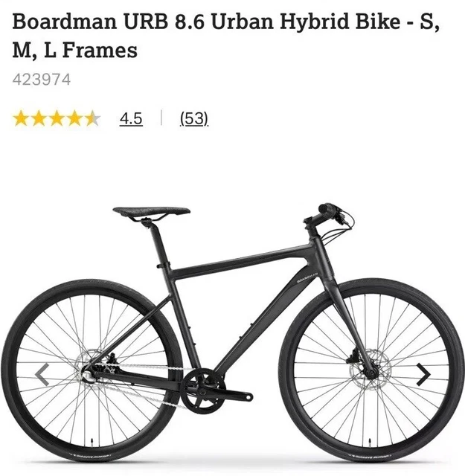Image resolution: width=465 pixels, height=476 pixels.
Task: Click the second gold rating star
Action: click(x=39, y=118)
